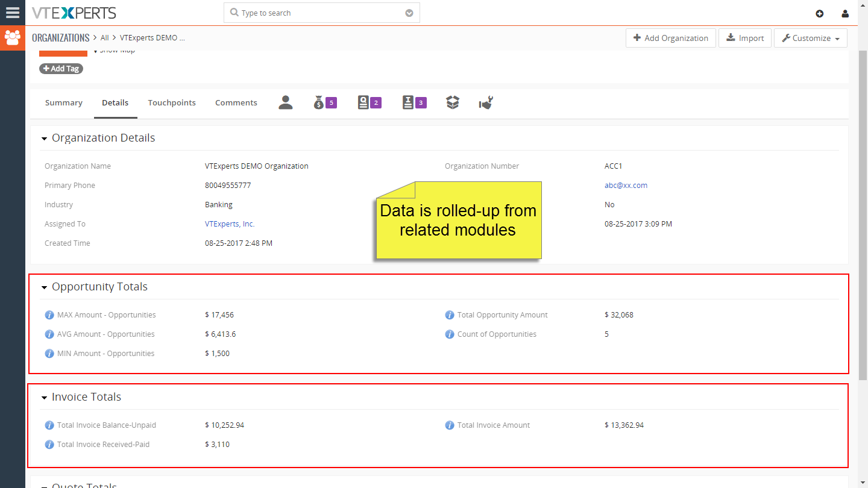This screenshot has height=488, width=868.
Task: Click the Organizations module icon in sidebar
Action: 13,38
